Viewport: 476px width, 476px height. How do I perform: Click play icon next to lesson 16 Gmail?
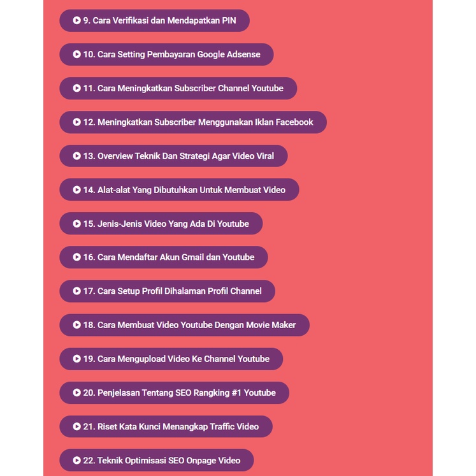point(76,257)
